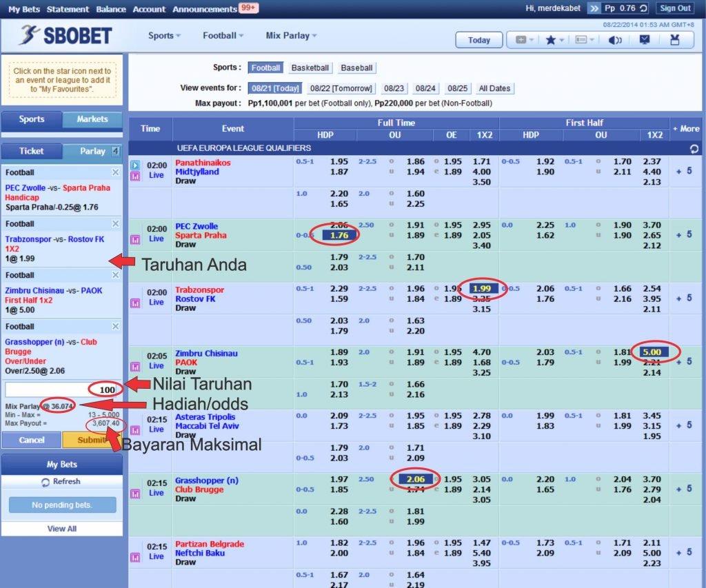Expand the Mix Parlay dropdown menu

(291, 36)
